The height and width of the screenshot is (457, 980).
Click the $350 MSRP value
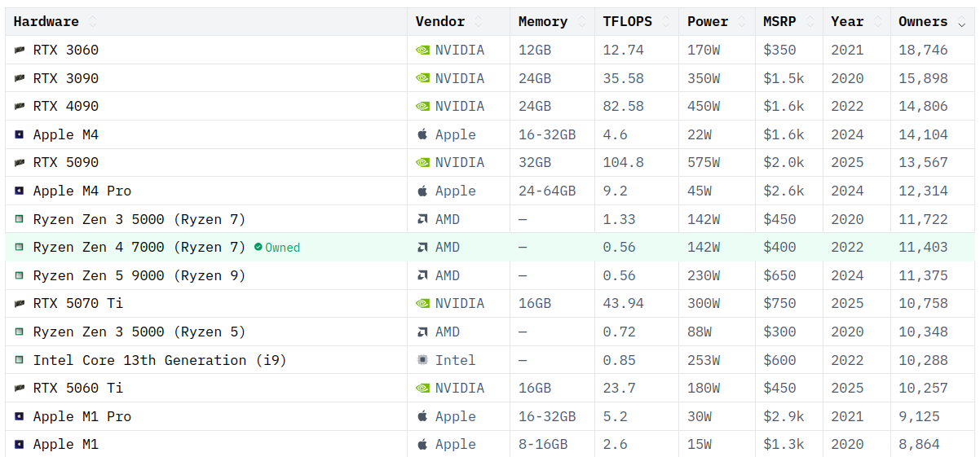point(779,51)
